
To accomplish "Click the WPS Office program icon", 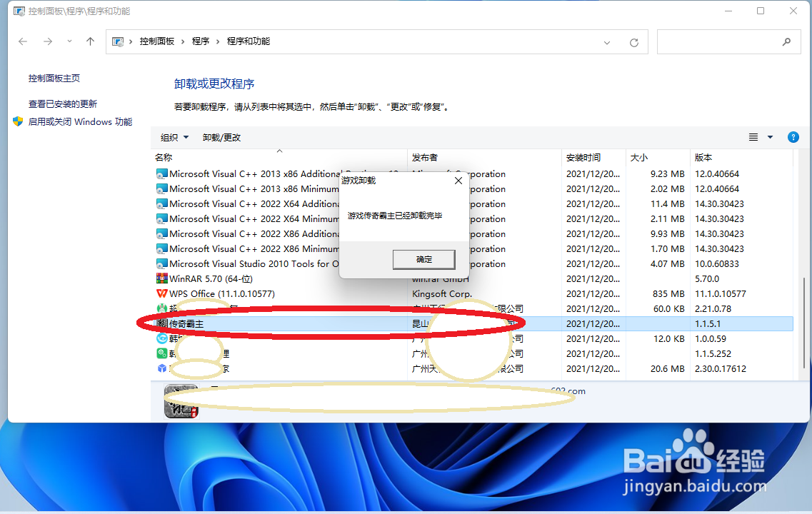I will [x=161, y=293].
